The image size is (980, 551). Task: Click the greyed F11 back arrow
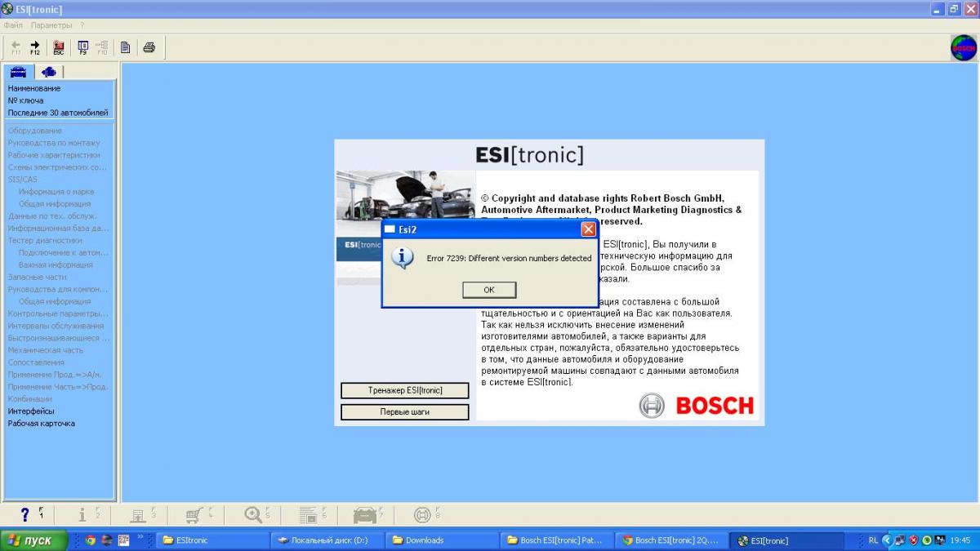pyautogui.click(x=16, y=47)
